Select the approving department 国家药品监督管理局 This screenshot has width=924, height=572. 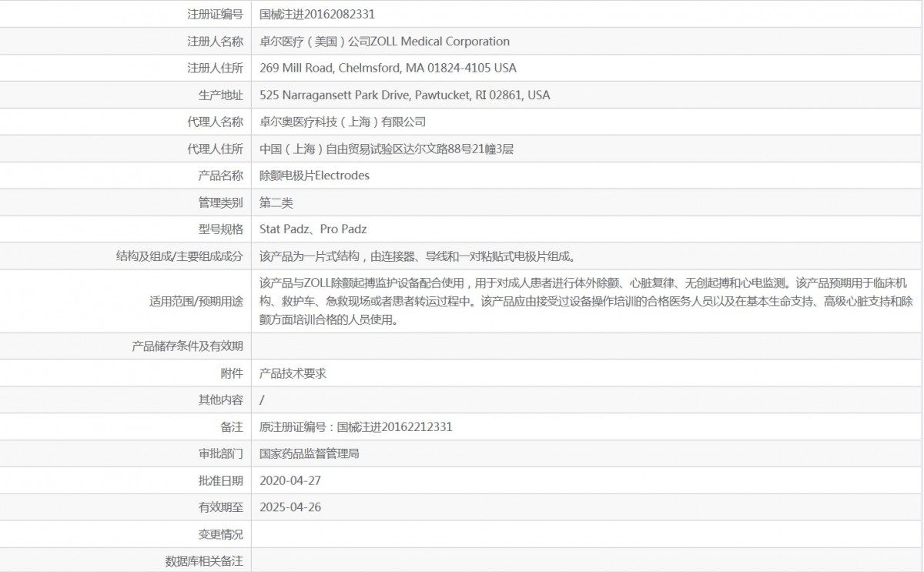pos(310,453)
